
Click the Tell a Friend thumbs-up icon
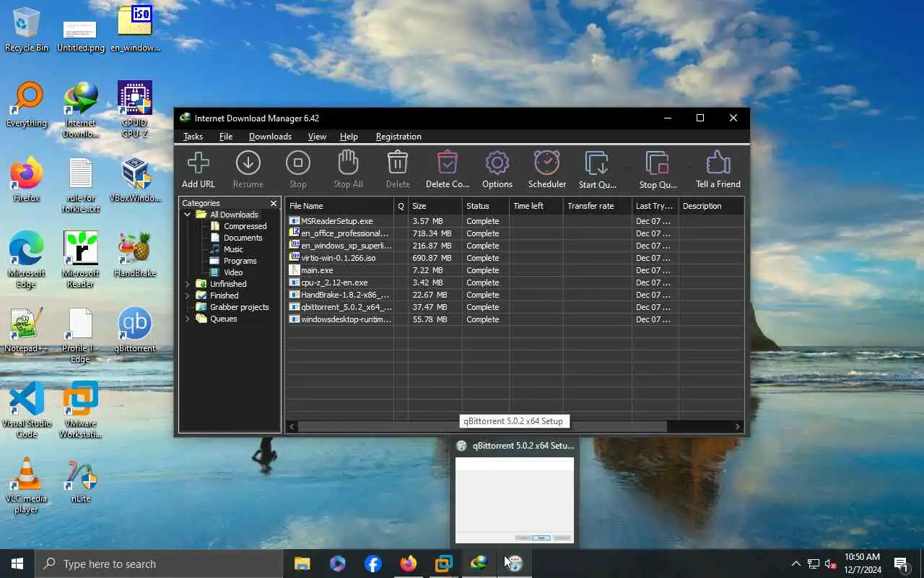(718, 163)
